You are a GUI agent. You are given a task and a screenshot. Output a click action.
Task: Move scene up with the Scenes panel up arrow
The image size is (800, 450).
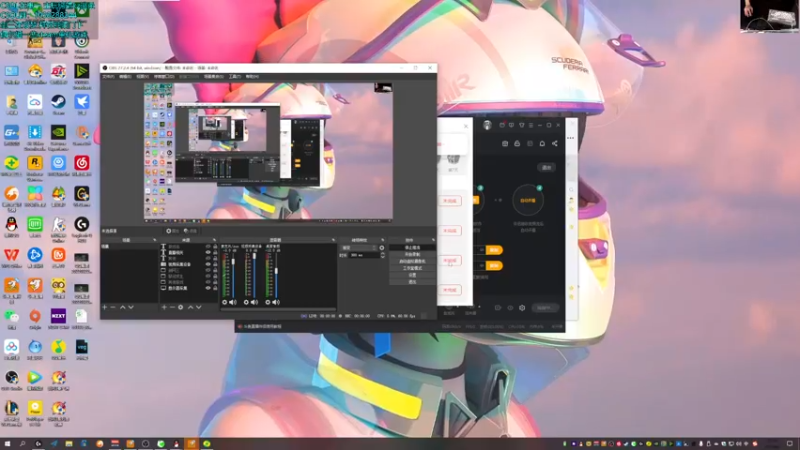click(x=122, y=307)
